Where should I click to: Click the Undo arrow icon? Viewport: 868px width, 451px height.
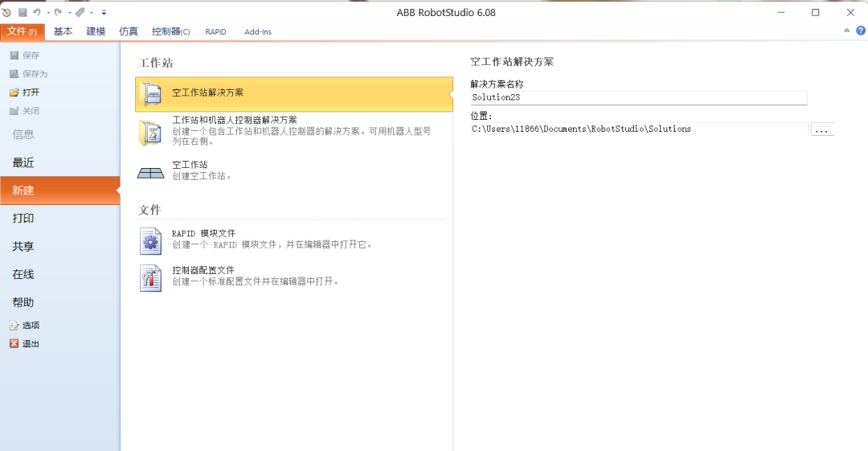37,12
